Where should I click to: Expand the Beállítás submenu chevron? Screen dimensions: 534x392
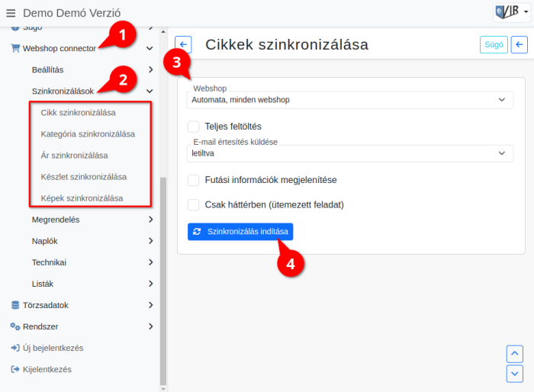tap(150, 69)
